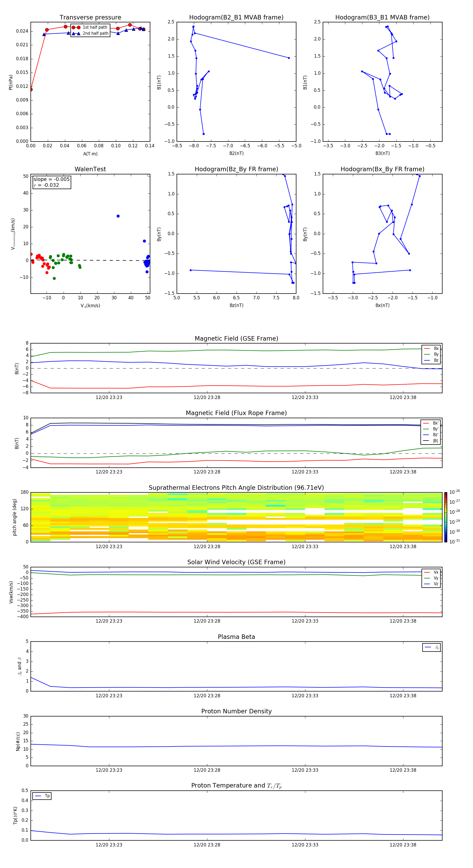473x868 pixels.
Task: Click the Tp legend in Proton Temperature panel
Action: [42, 796]
